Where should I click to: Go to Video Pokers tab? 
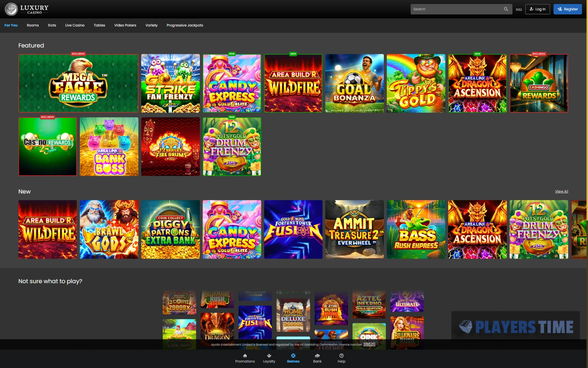tap(125, 25)
